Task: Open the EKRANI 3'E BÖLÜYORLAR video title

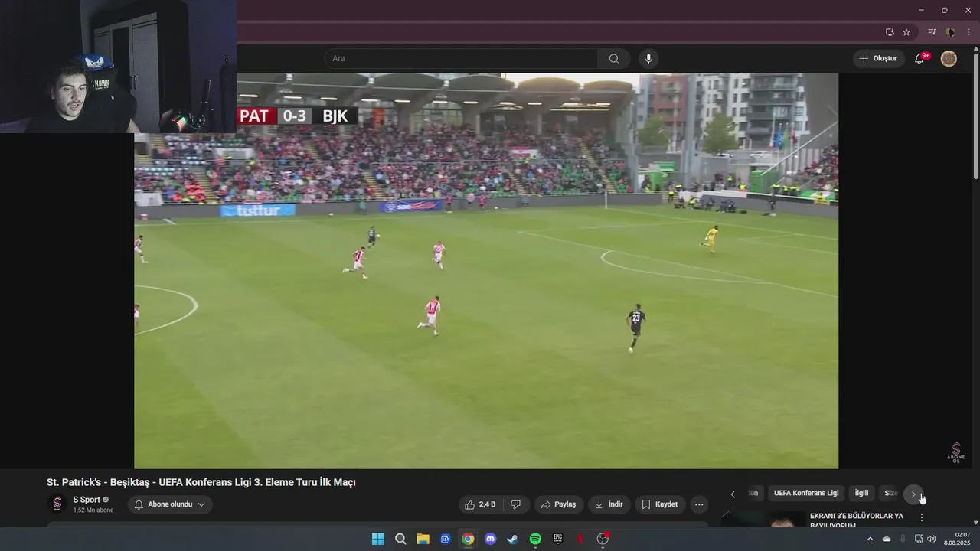Action: point(857,520)
